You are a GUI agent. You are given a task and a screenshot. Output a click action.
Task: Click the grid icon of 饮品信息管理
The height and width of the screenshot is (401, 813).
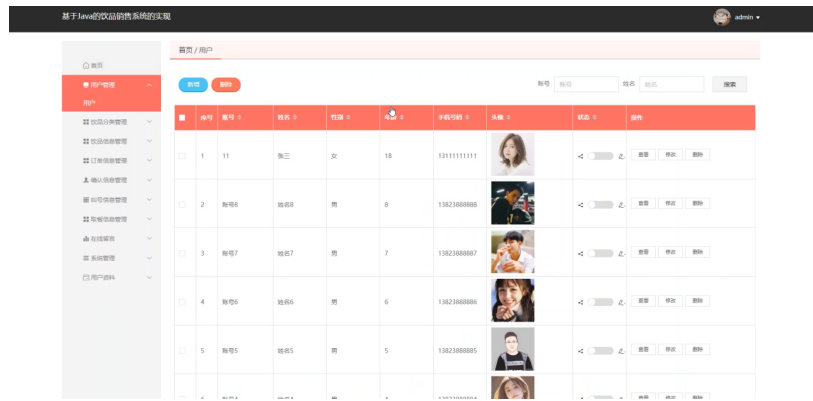pyautogui.click(x=86, y=141)
